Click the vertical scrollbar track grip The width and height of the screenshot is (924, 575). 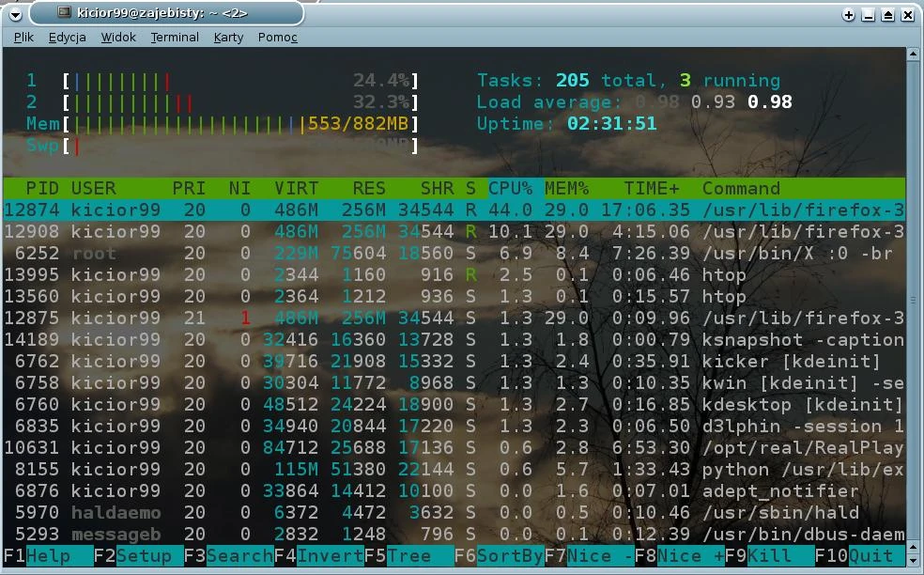pos(913,300)
